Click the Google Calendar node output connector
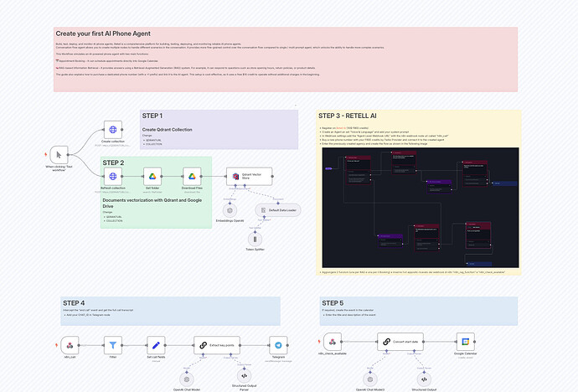The width and height of the screenshot is (578, 392). (x=474, y=342)
